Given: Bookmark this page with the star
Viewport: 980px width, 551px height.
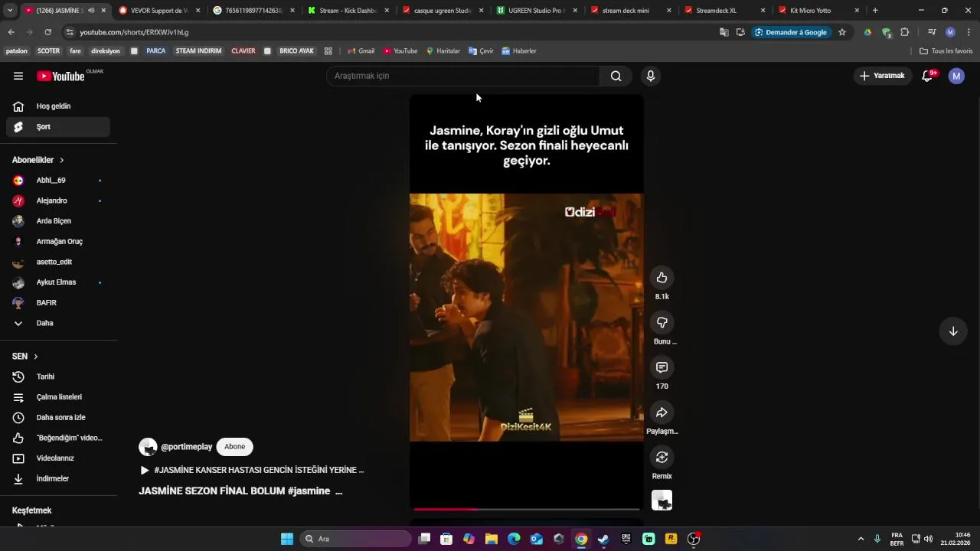Looking at the screenshot, I should tap(842, 32).
